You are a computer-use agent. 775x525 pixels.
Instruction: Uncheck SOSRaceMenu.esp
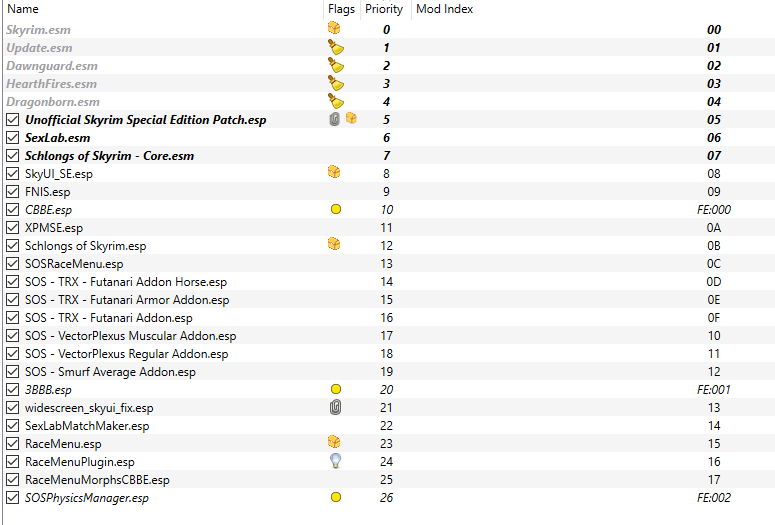(13, 263)
